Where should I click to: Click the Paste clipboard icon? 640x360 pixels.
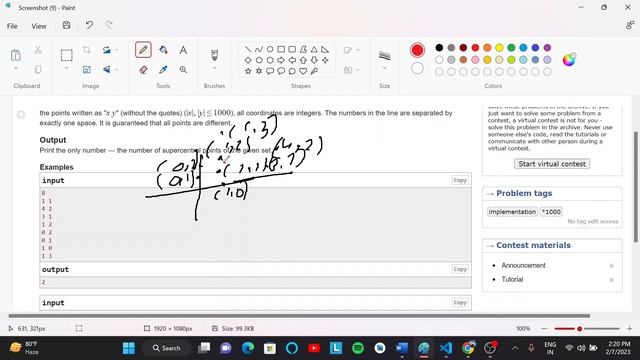pos(16,55)
